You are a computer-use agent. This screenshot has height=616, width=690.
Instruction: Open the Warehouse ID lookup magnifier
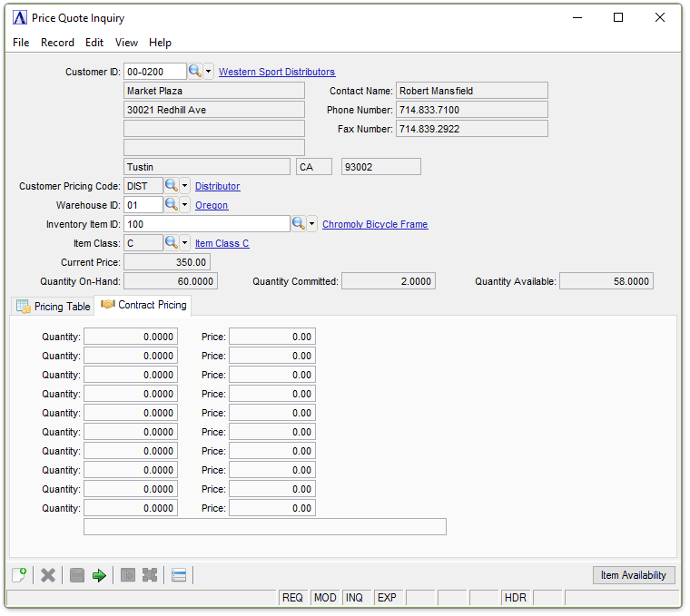point(171,205)
